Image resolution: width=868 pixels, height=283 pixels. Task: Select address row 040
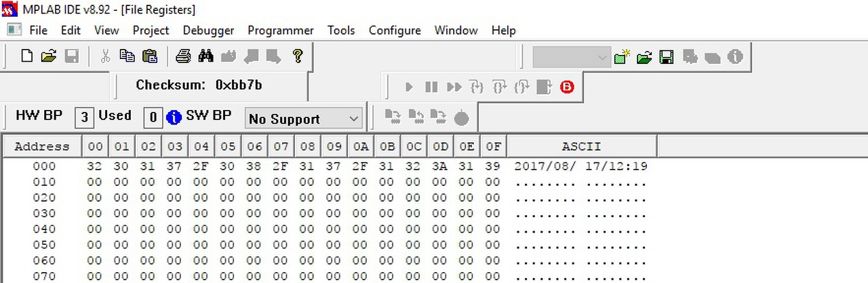click(x=44, y=229)
